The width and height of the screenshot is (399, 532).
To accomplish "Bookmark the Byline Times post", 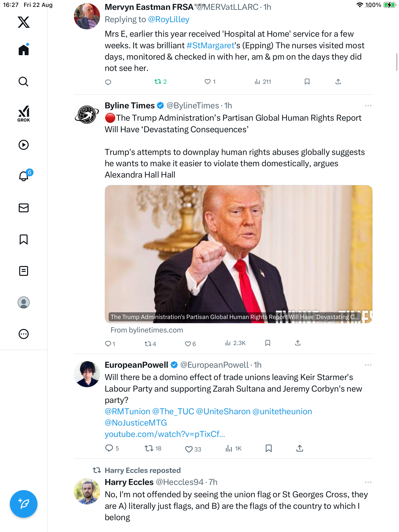I will coord(268,343).
